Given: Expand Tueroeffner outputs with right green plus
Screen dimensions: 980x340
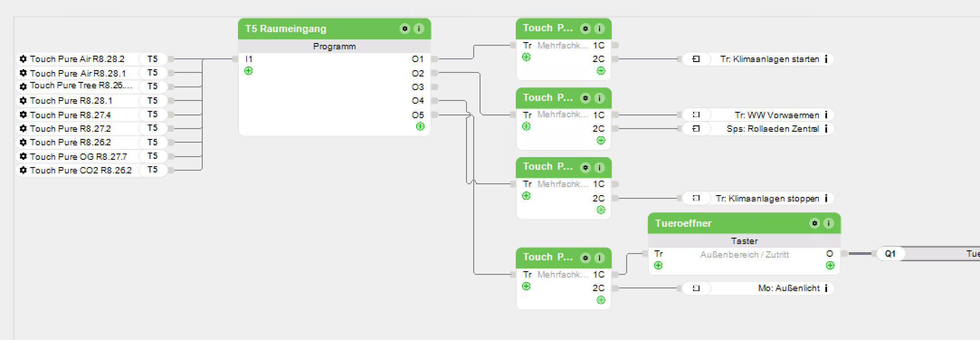Looking at the screenshot, I should [x=830, y=266].
